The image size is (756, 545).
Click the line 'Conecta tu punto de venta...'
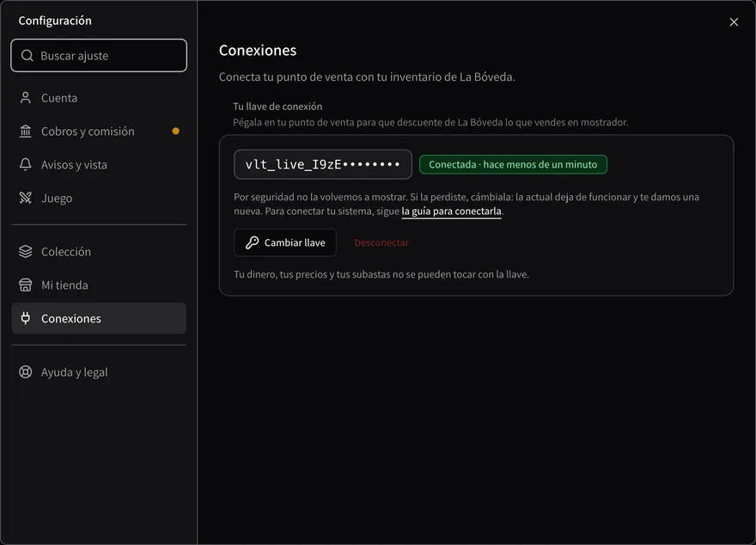click(x=367, y=77)
